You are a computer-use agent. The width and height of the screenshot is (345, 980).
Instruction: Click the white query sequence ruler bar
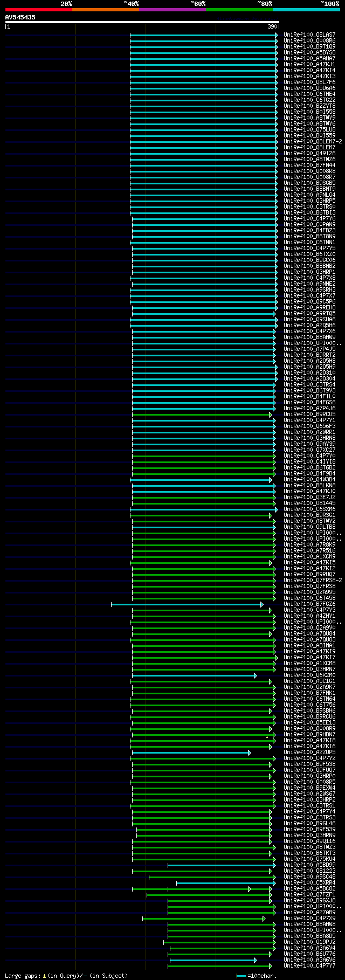tap(142, 22)
